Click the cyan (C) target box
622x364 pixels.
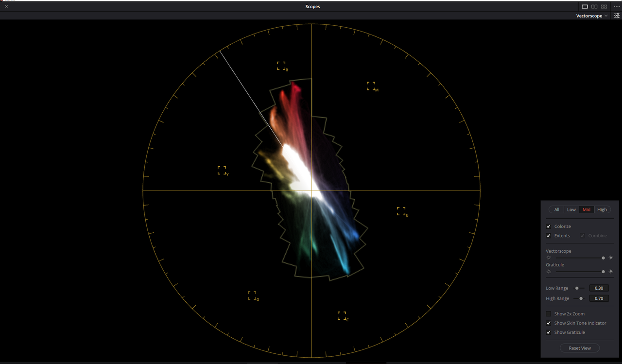[342, 316]
